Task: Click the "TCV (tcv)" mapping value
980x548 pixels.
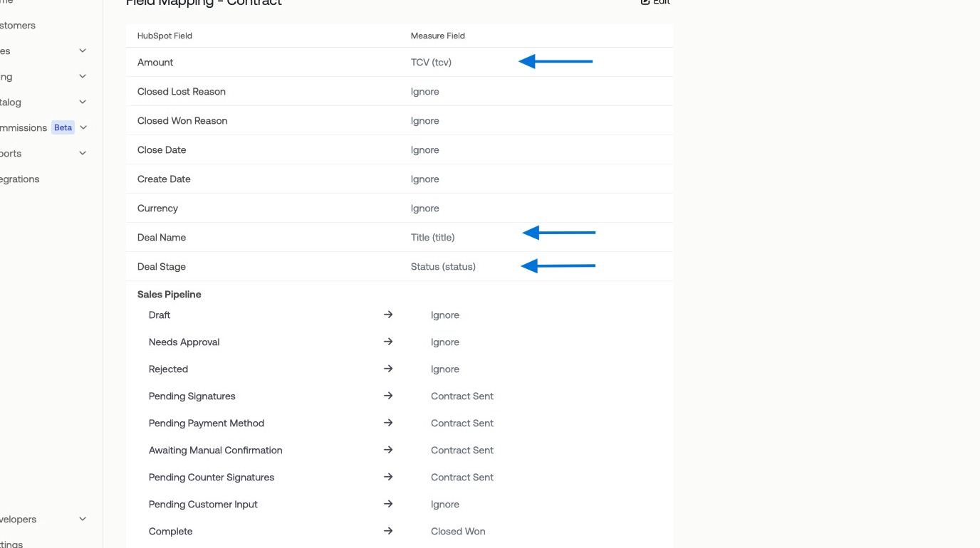Action: (x=431, y=63)
